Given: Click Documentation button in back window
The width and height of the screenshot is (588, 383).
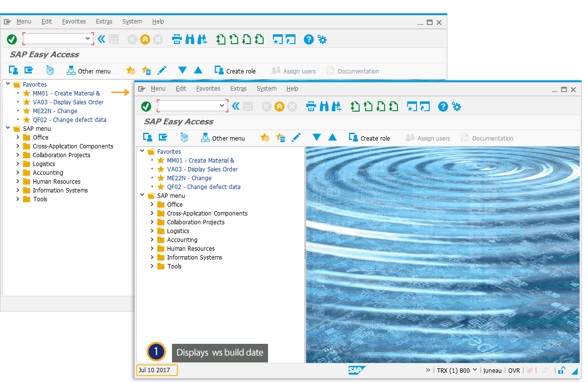Looking at the screenshot, I should [x=353, y=71].
